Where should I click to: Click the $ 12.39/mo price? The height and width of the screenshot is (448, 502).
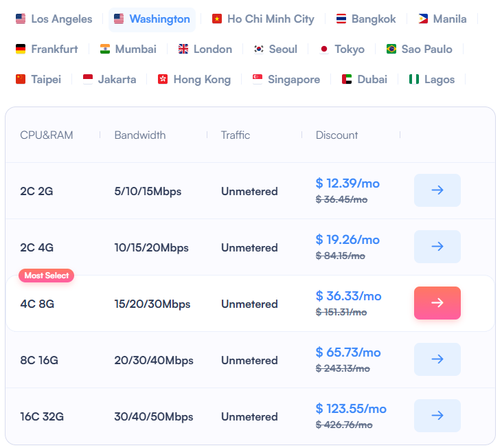click(x=347, y=183)
